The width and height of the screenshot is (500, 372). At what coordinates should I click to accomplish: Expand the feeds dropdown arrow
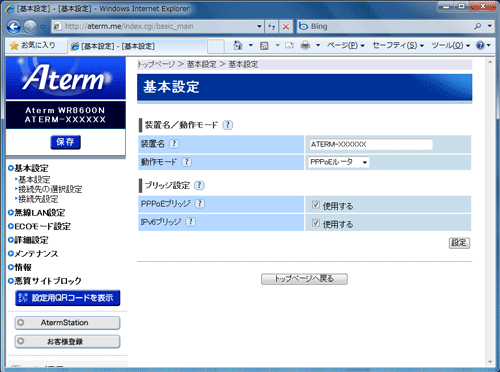277,45
